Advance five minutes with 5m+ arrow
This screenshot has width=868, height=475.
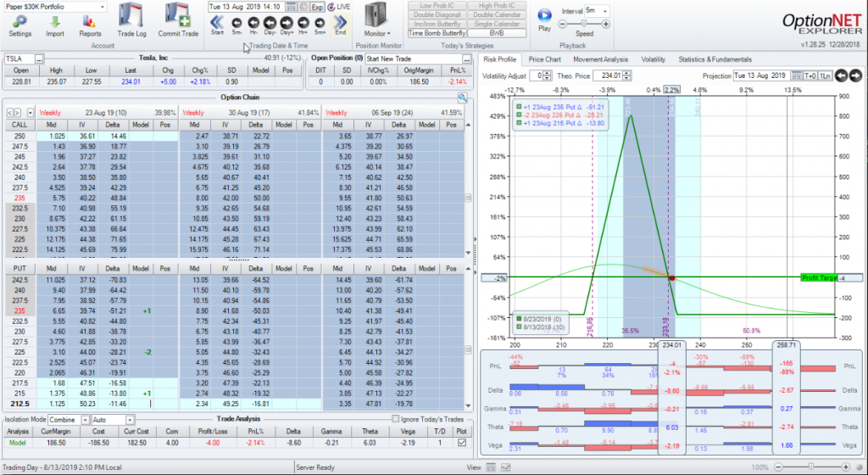click(320, 23)
